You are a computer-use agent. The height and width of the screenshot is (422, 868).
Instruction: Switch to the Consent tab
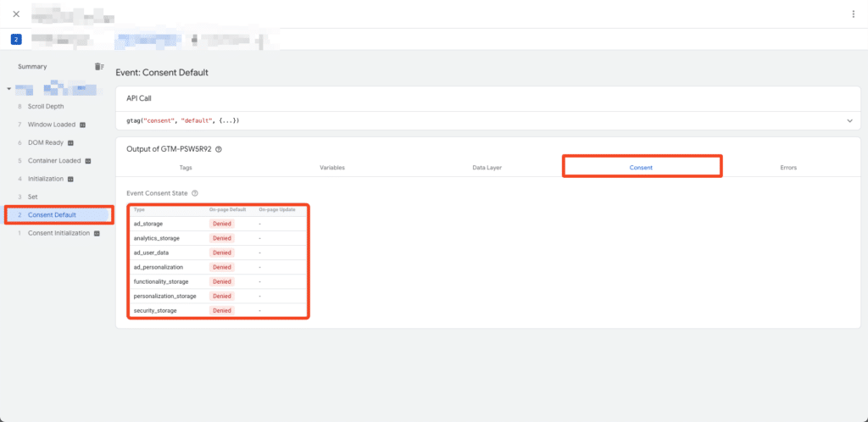pos(641,167)
